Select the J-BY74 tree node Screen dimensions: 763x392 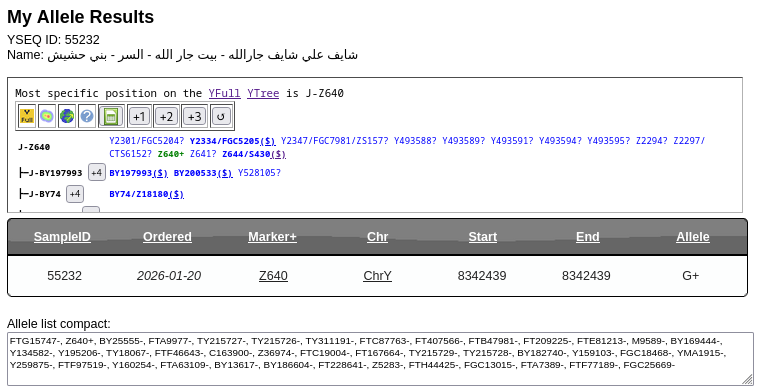pyautogui.click(x=44, y=194)
